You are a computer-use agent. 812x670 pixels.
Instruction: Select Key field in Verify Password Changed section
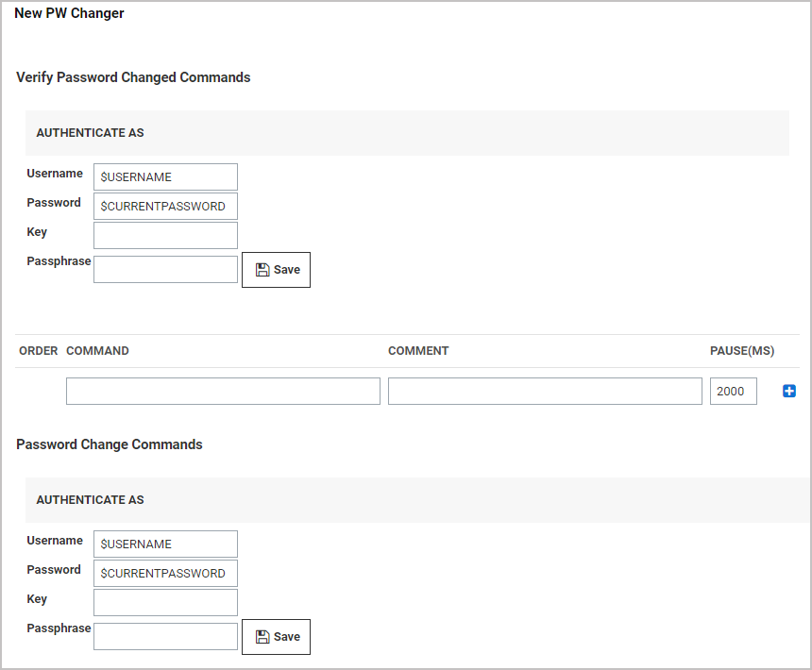pos(165,235)
